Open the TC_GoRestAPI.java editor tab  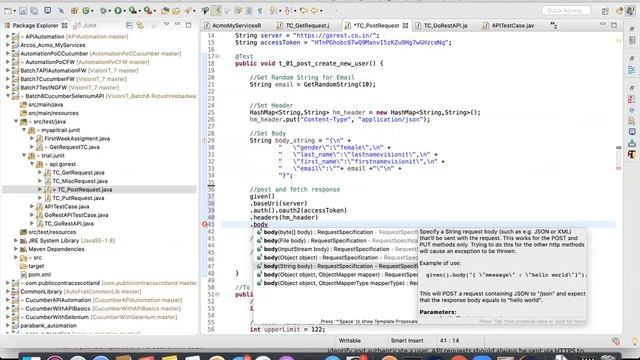tap(441, 25)
